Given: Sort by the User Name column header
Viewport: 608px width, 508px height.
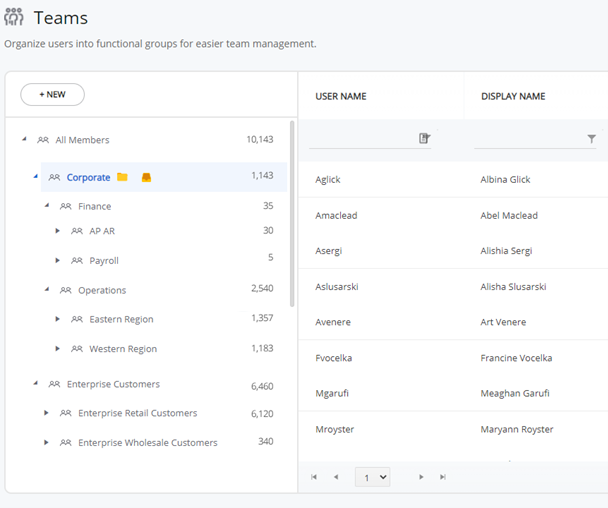Looking at the screenshot, I should coord(341,97).
